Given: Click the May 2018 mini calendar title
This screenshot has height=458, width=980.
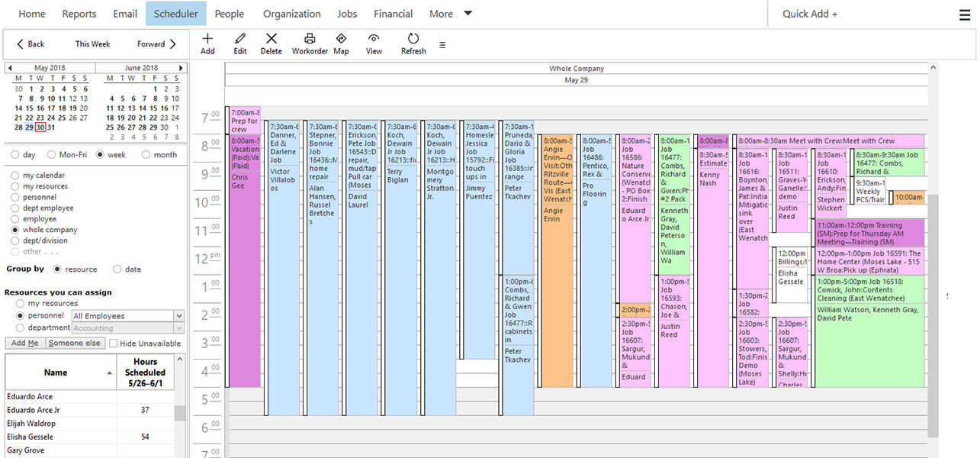Looking at the screenshot, I should (50, 68).
